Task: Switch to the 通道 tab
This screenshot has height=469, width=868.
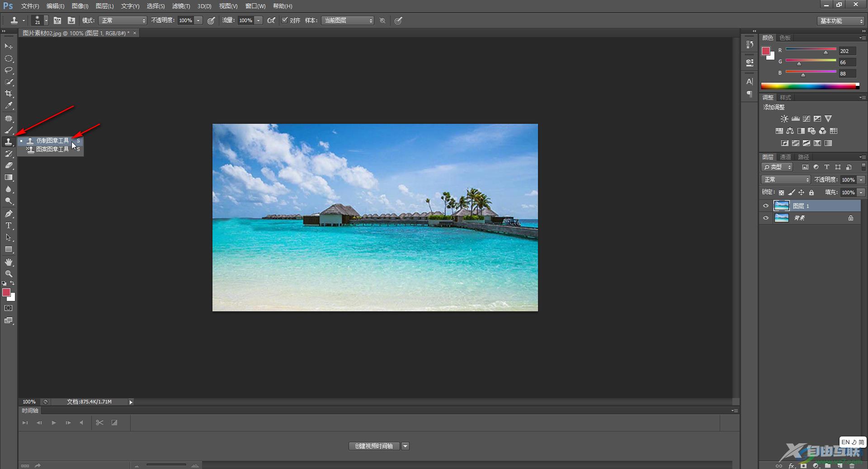Action: tap(786, 157)
